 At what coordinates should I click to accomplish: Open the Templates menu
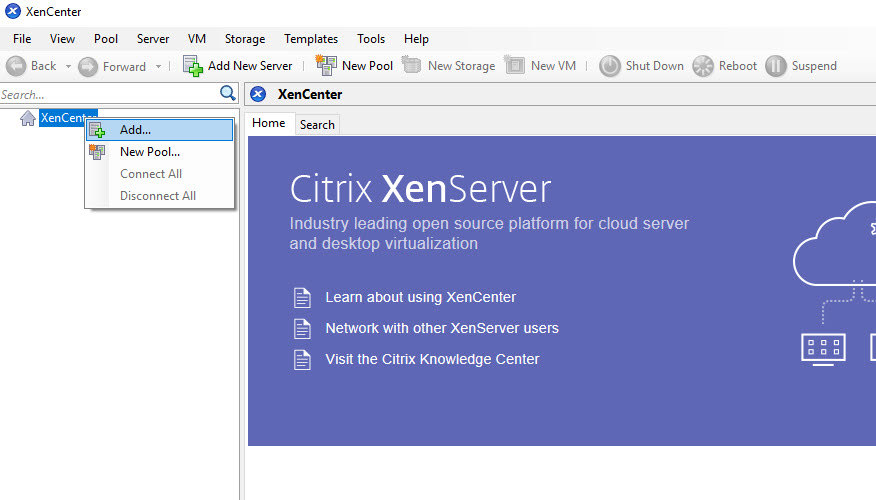311,39
